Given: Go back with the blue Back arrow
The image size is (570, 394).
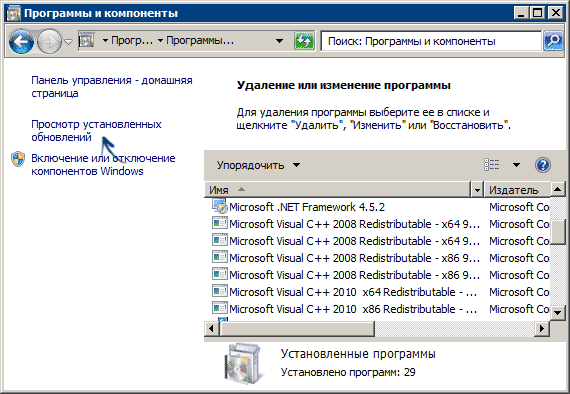Looking at the screenshot, I should tap(21, 41).
